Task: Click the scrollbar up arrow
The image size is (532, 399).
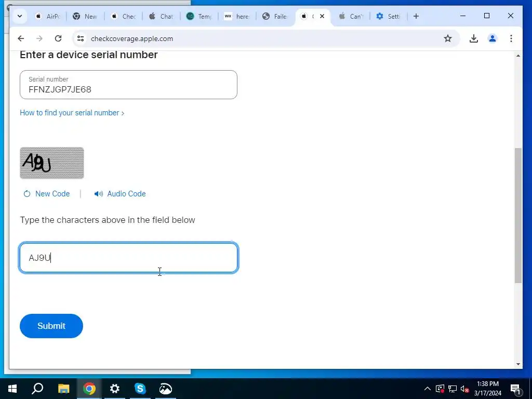Action: click(x=518, y=55)
